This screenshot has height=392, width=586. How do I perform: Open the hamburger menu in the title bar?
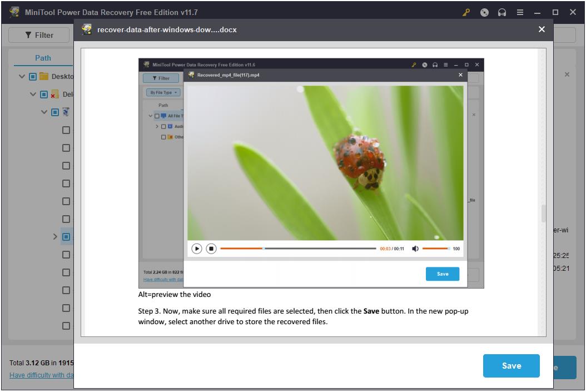click(x=520, y=12)
